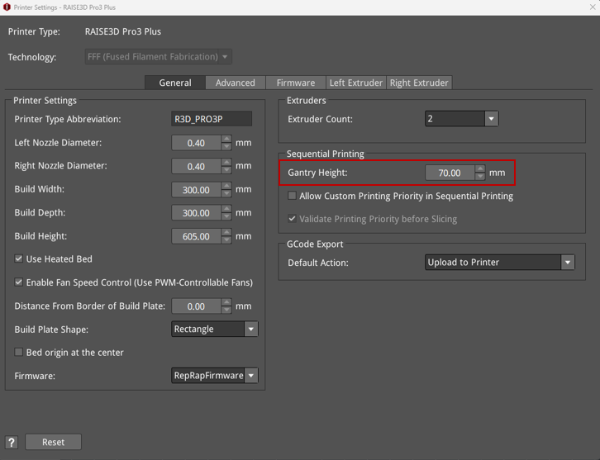The width and height of the screenshot is (600, 460).
Task: Click the Reset button
Action: [53, 441]
